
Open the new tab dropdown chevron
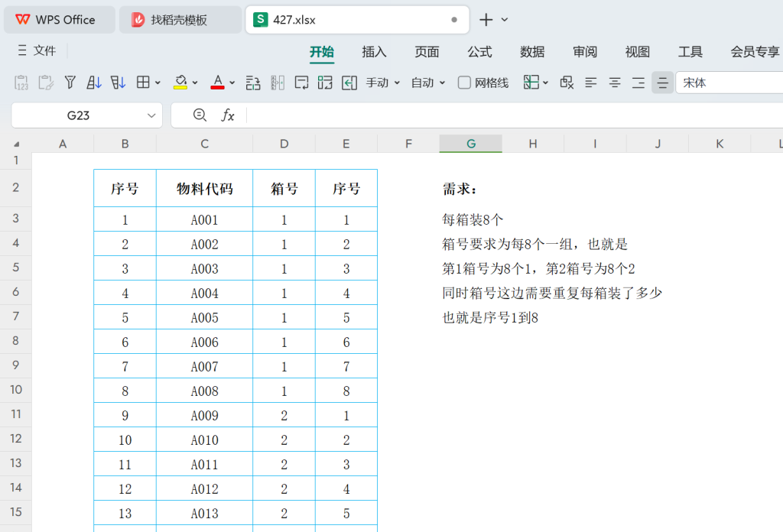coord(505,20)
